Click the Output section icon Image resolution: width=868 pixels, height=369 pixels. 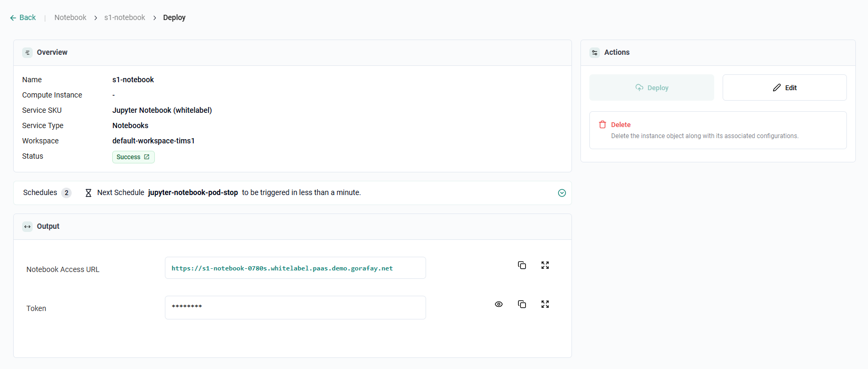[27, 227]
